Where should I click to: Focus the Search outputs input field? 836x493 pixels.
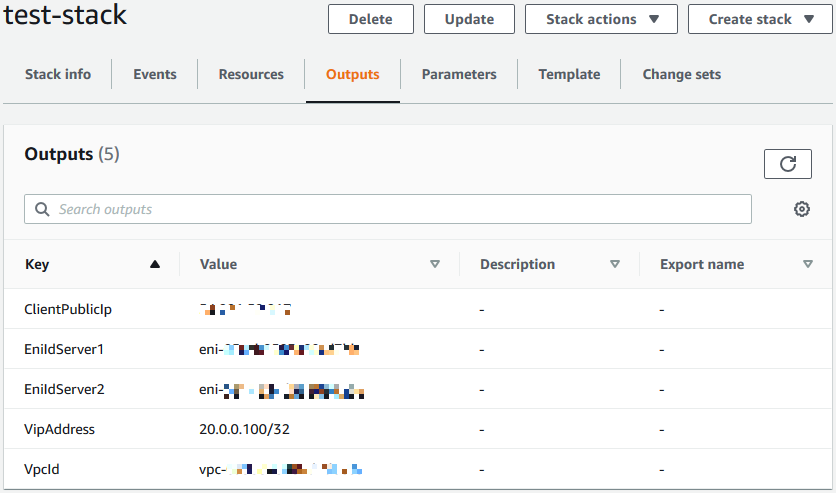400,209
